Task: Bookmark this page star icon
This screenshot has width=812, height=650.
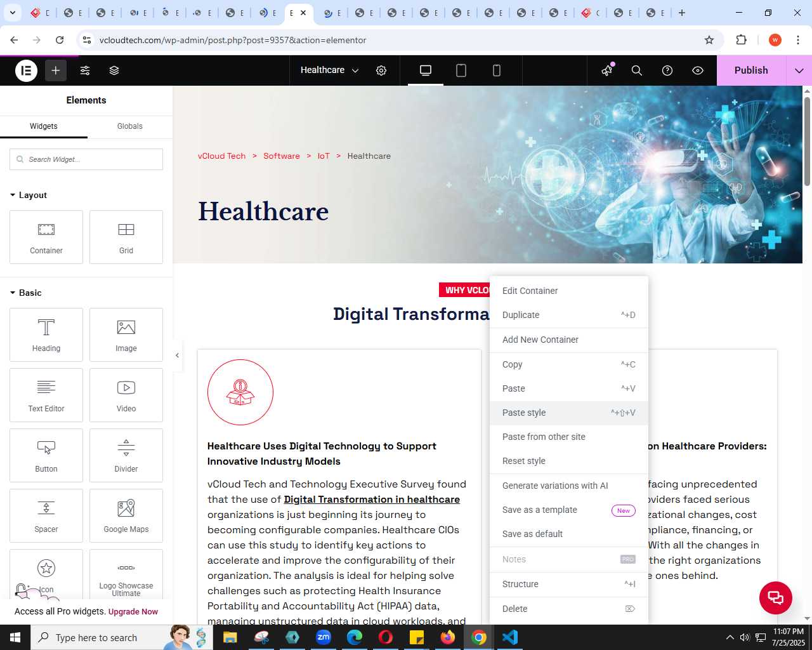Action: [709, 40]
